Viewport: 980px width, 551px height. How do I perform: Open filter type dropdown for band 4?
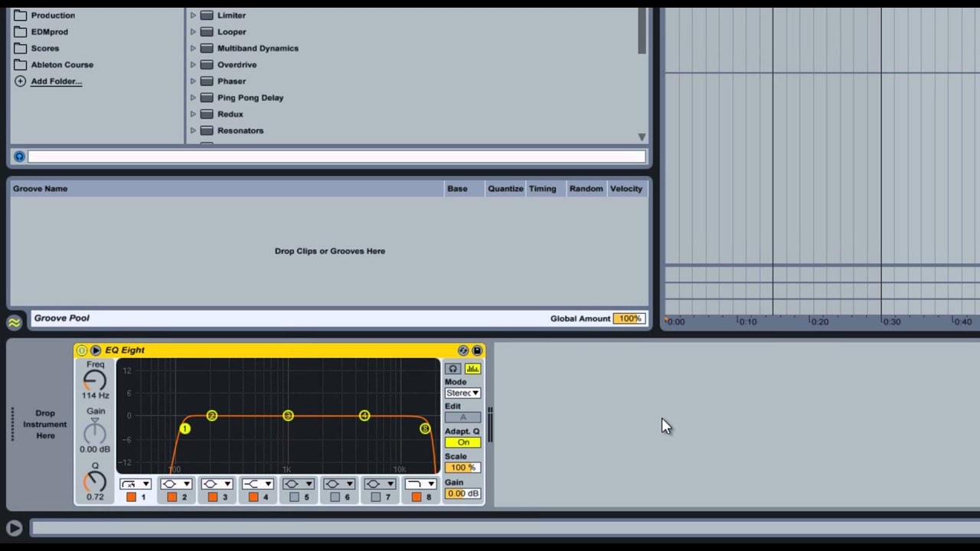pyautogui.click(x=258, y=484)
